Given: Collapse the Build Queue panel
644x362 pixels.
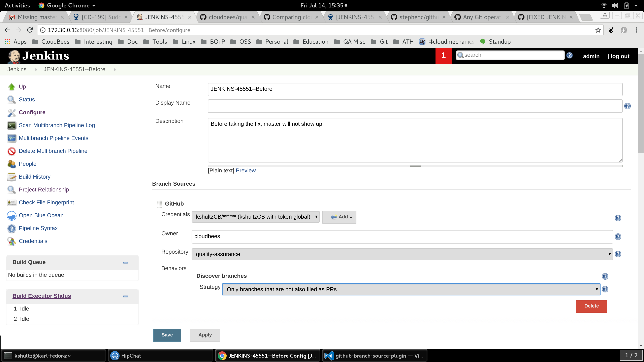Looking at the screenshot, I should [x=126, y=263].
